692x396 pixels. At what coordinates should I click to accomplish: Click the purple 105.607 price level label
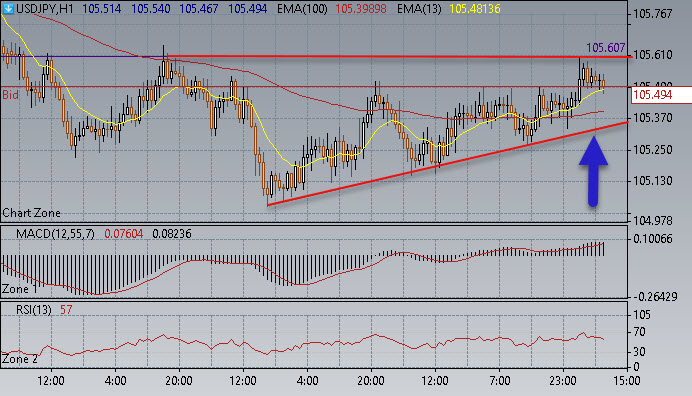click(x=606, y=48)
